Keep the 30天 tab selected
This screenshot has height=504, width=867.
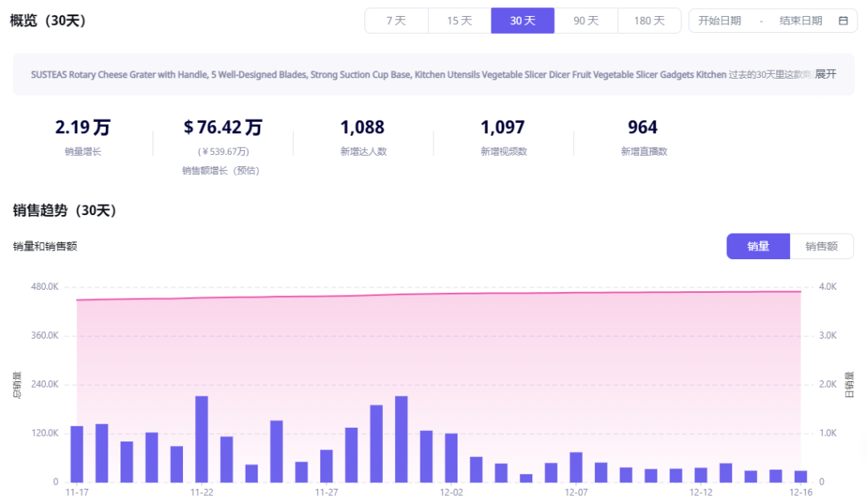pyautogui.click(x=522, y=21)
